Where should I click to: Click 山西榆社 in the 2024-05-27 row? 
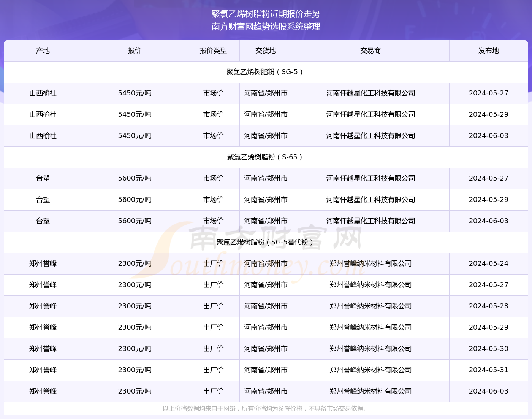click(x=43, y=93)
